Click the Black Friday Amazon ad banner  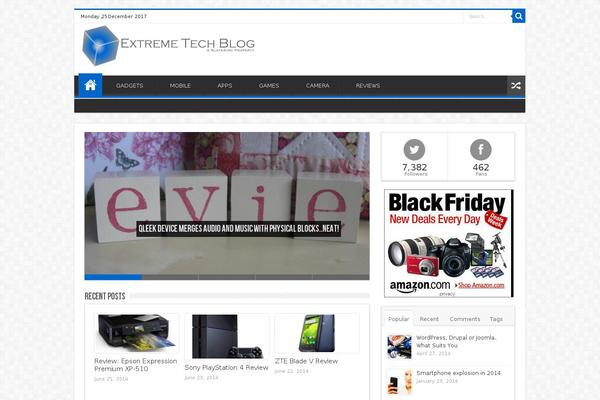(448, 243)
